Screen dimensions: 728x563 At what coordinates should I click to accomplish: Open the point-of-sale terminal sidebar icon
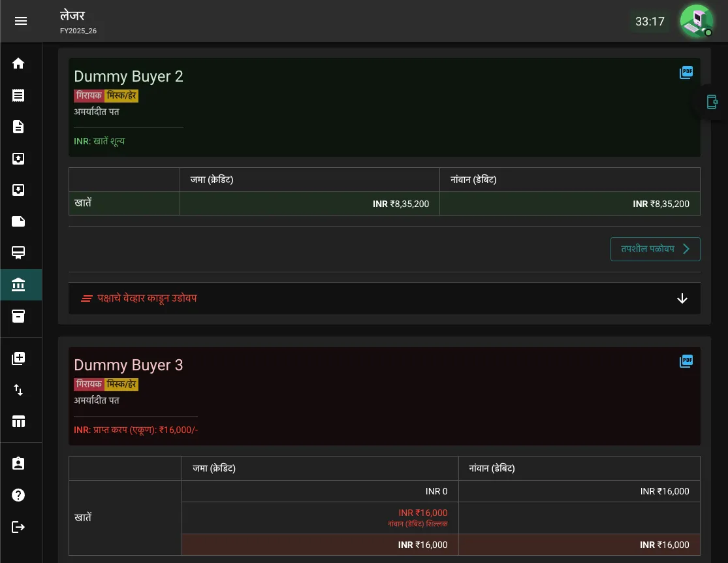[18, 253]
